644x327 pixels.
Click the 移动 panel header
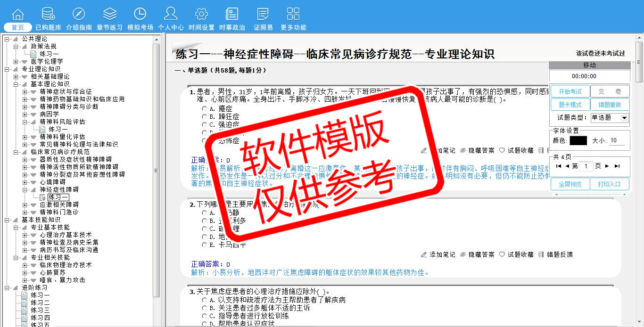(590, 65)
